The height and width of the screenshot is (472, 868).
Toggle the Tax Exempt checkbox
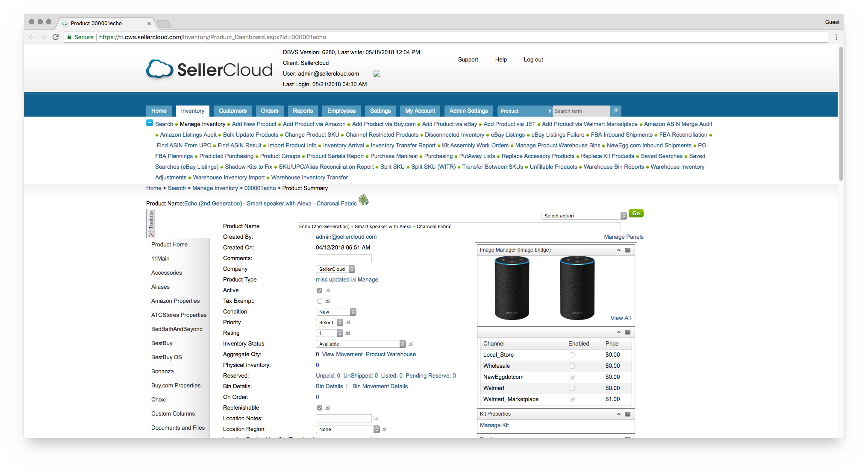click(320, 301)
